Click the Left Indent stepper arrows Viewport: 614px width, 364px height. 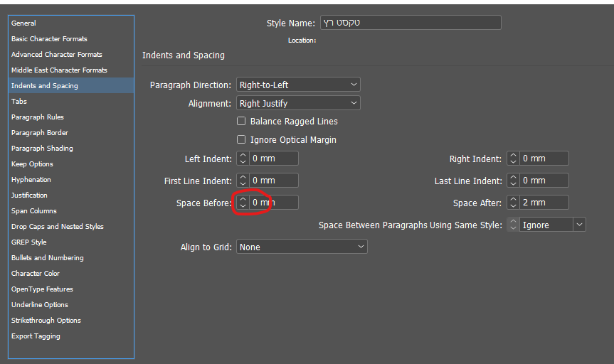[x=243, y=159]
